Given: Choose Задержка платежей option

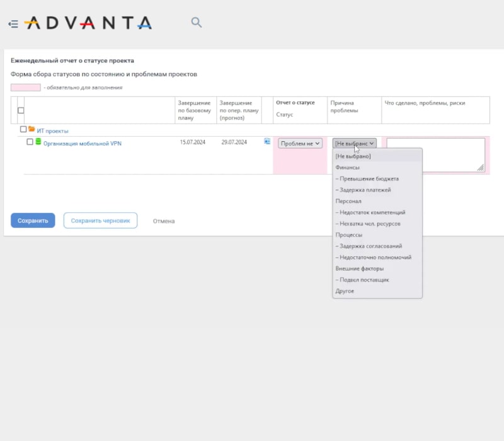Looking at the screenshot, I should [365, 190].
